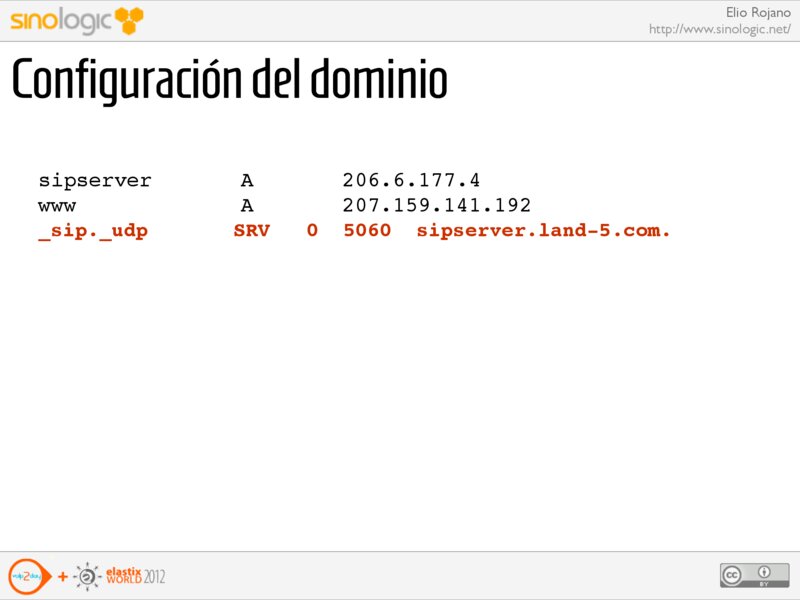Click the Sinologic honeycomb logo icon

coord(129,19)
